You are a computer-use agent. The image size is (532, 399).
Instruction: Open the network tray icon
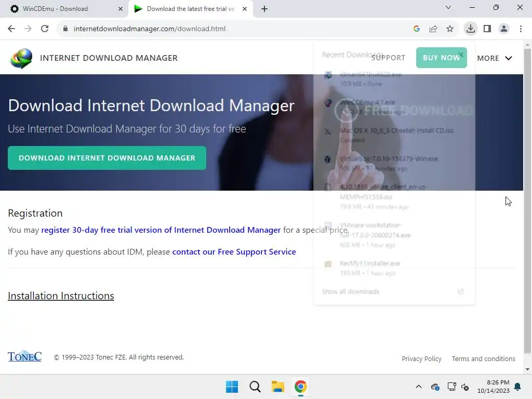click(x=451, y=387)
